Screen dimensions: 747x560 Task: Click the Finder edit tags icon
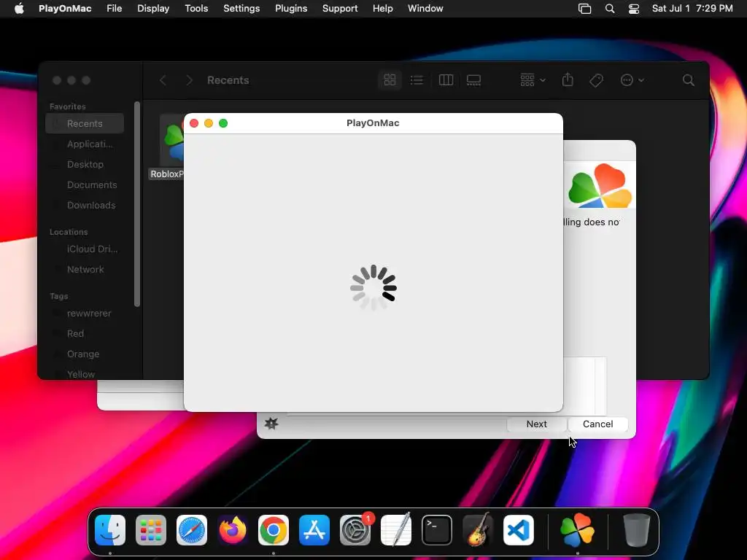[x=596, y=80]
